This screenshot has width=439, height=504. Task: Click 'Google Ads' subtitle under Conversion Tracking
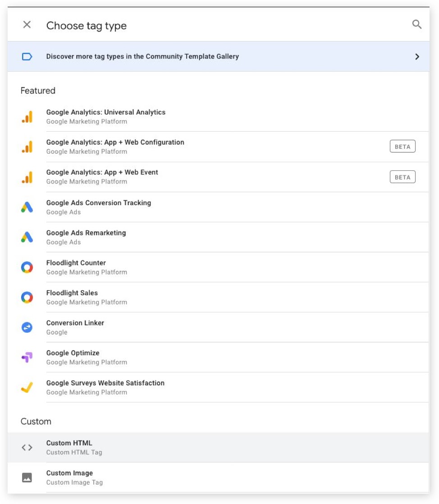point(64,212)
